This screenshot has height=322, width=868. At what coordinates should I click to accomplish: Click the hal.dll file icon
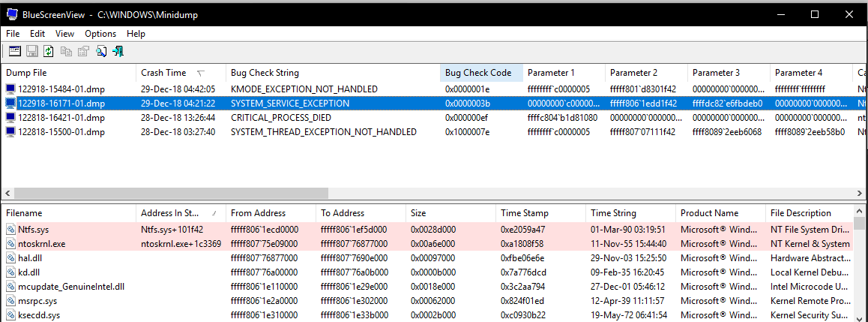(11, 257)
